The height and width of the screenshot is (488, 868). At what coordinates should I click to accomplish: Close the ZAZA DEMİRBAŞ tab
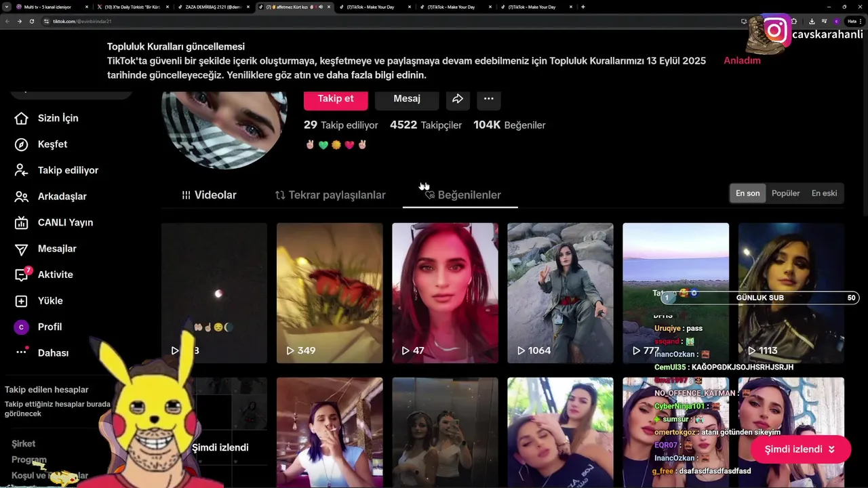(248, 7)
